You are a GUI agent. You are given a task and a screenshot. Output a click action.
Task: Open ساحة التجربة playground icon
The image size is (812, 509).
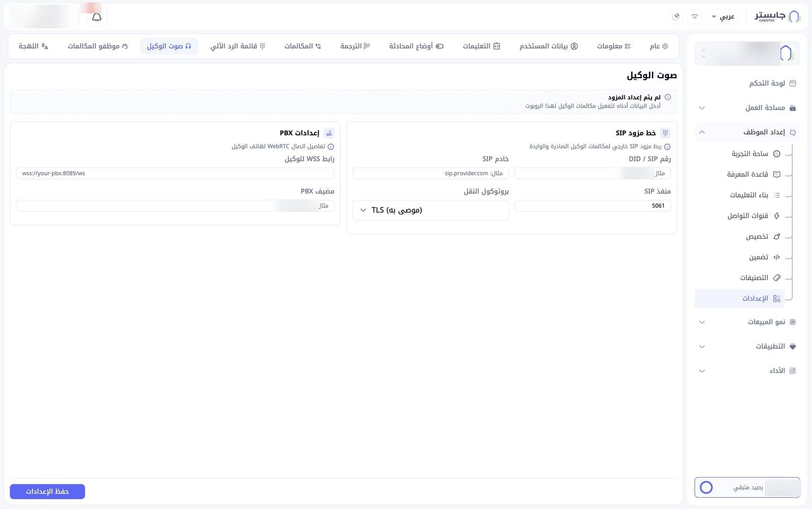[776, 154]
